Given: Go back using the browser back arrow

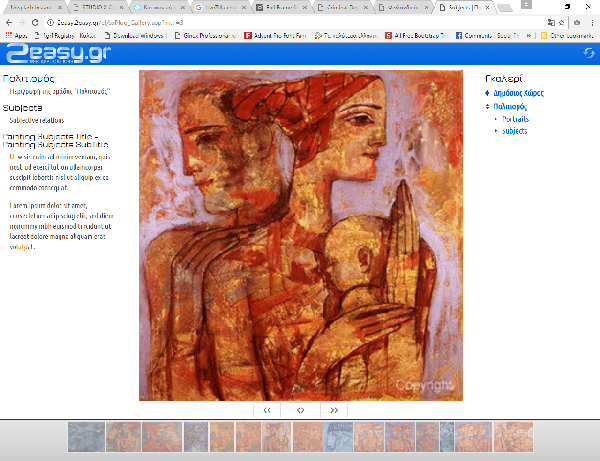Looking at the screenshot, I should [9, 23].
